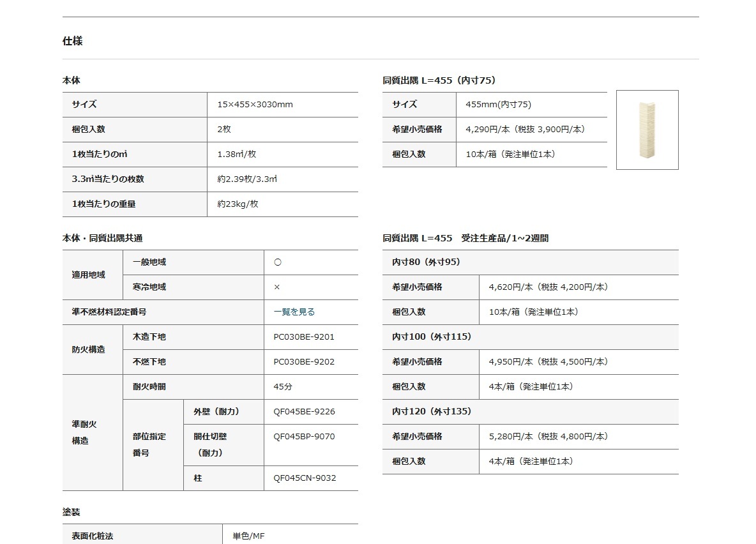Click the PC030BE-9201 certification number
The height and width of the screenshot is (544, 756).
point(303,337)
